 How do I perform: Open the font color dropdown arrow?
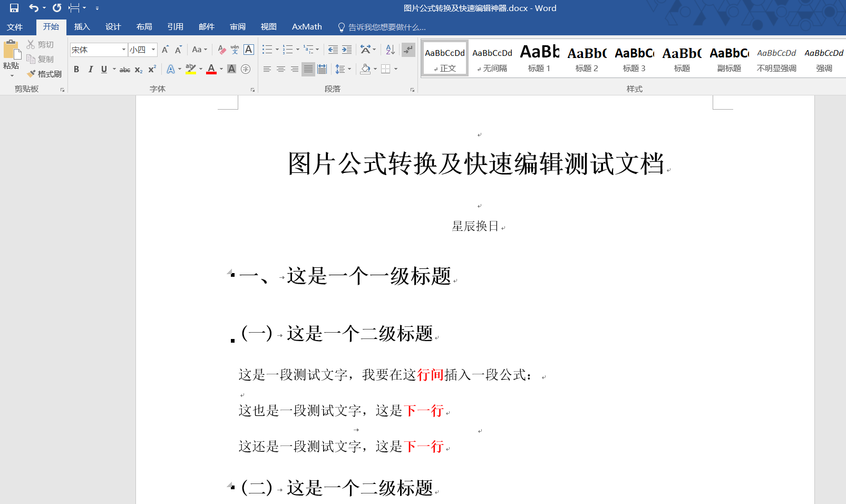coord(221,69)
